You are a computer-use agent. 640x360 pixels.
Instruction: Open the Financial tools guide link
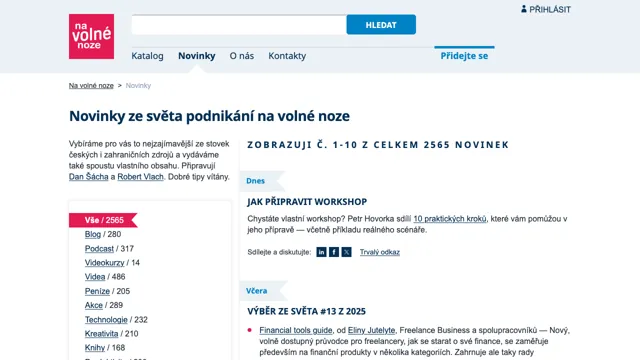coord(296,330)
